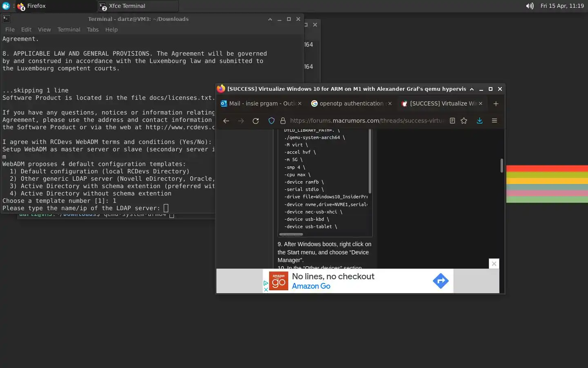
Task: Click the Firefox page vertical scrollbar
Action: coord(502,166)
